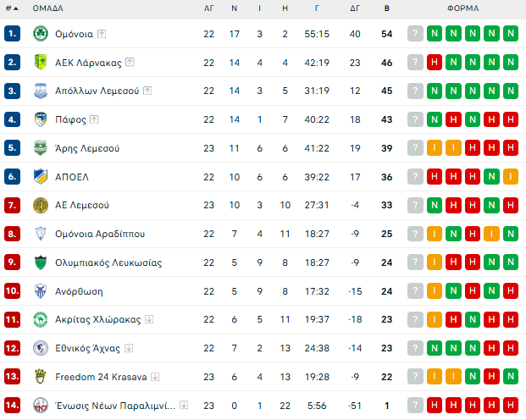526x420 pixels.
Task: Sort table by the # rank column
Action: 11,8
